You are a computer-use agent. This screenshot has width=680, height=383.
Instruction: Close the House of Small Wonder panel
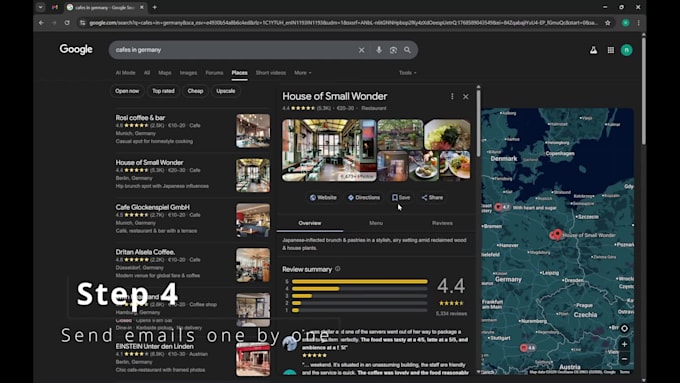pyautogui.click(x=465, y=96)
